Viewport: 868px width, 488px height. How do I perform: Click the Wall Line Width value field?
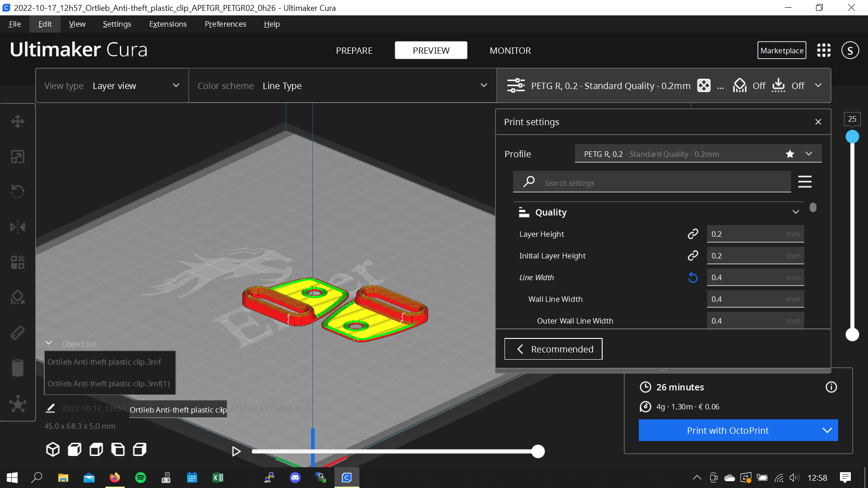tap(755, 299)
